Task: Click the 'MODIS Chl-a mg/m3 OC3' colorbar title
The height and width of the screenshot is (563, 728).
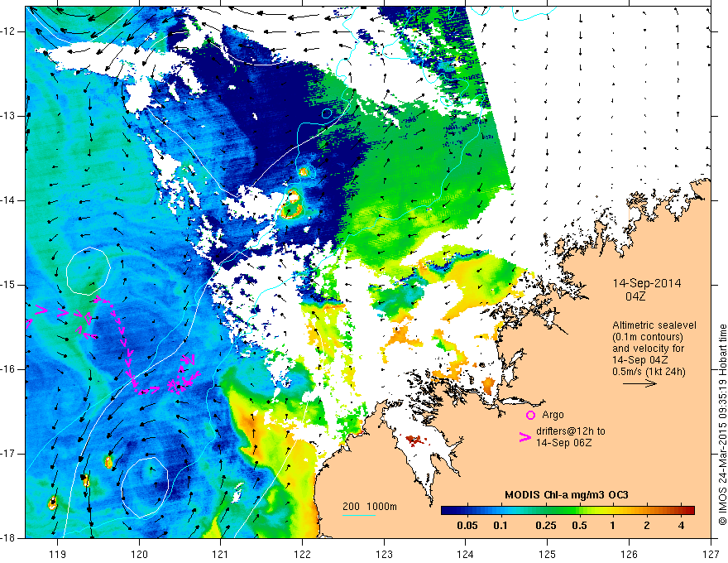Action: [567, 495]
